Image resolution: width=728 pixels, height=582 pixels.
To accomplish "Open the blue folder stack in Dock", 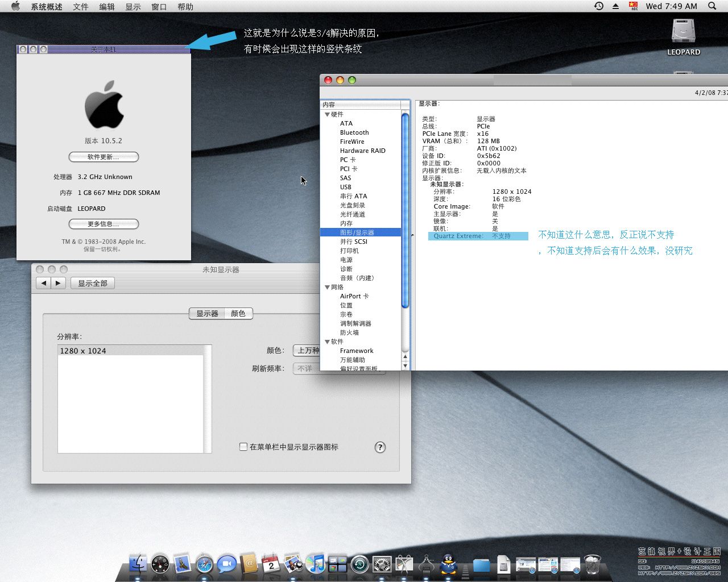I will click(x=481, y=564).
